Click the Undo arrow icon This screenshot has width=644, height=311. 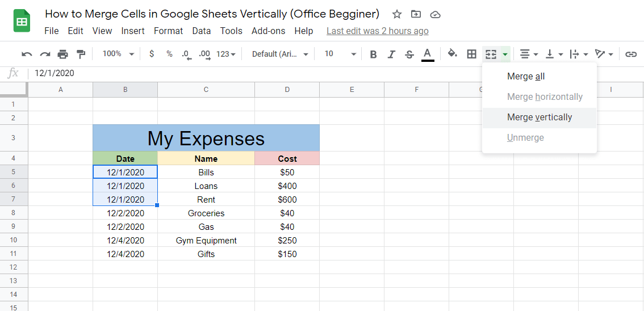[x=27, y=54]
